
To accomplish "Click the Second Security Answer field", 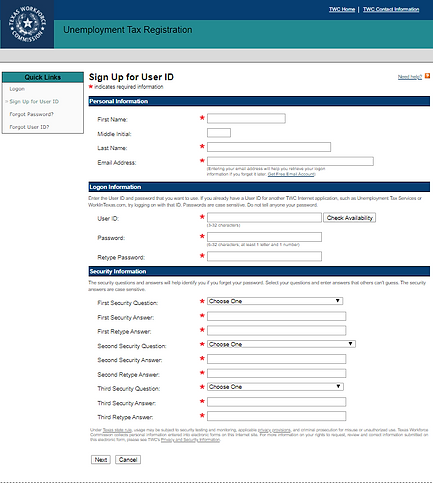I will pyautogui.click(x=276, y=359).
